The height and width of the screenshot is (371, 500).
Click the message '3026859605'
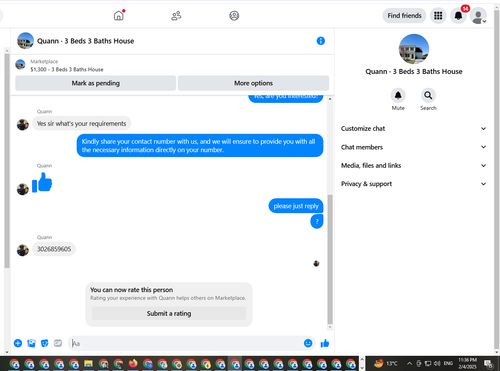click(54, 249)
